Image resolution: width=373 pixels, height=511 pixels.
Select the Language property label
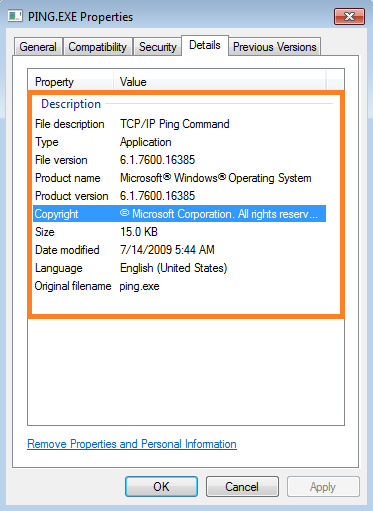click(59, 268)
